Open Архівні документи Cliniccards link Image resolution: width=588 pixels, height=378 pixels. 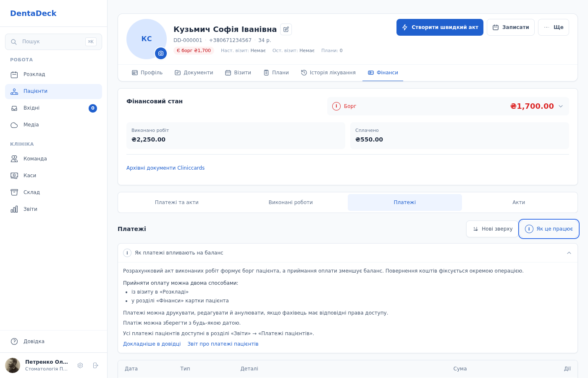point(165,168)
